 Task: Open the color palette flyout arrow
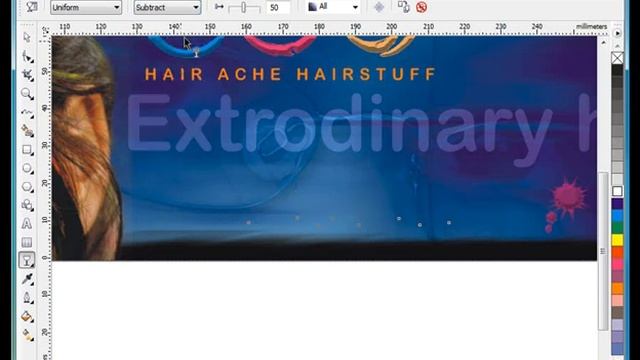coord(618,33)
